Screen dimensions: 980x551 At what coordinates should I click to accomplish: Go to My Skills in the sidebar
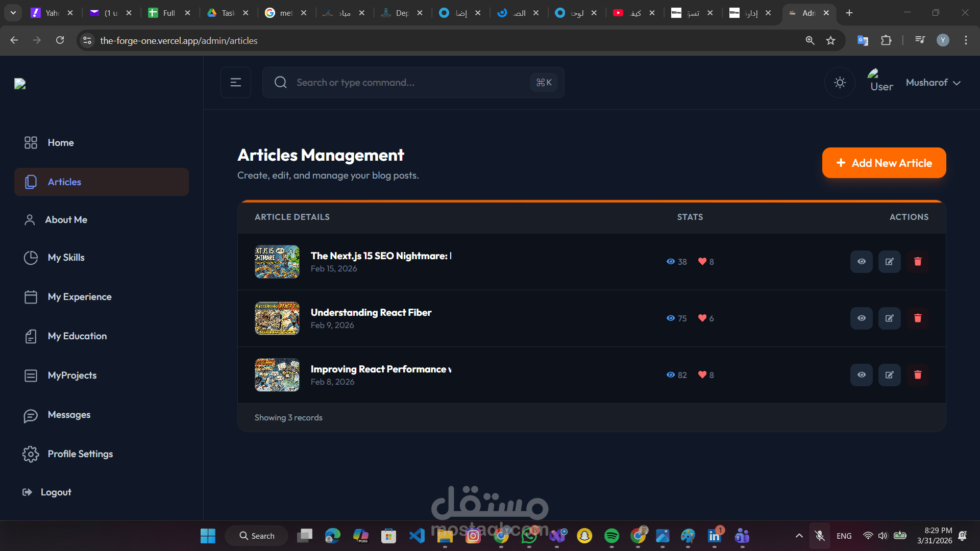(66, 258)
